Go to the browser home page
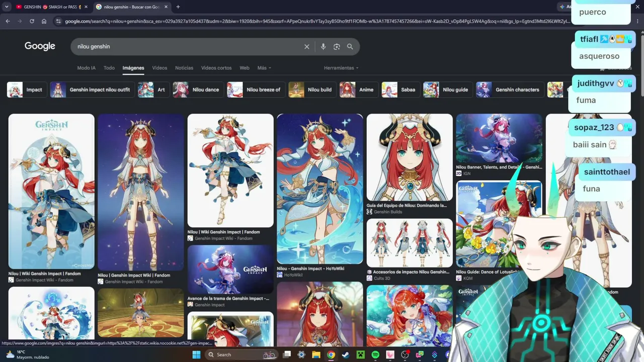The width and height of the screenshot is (644, 362). click(44, 21)
